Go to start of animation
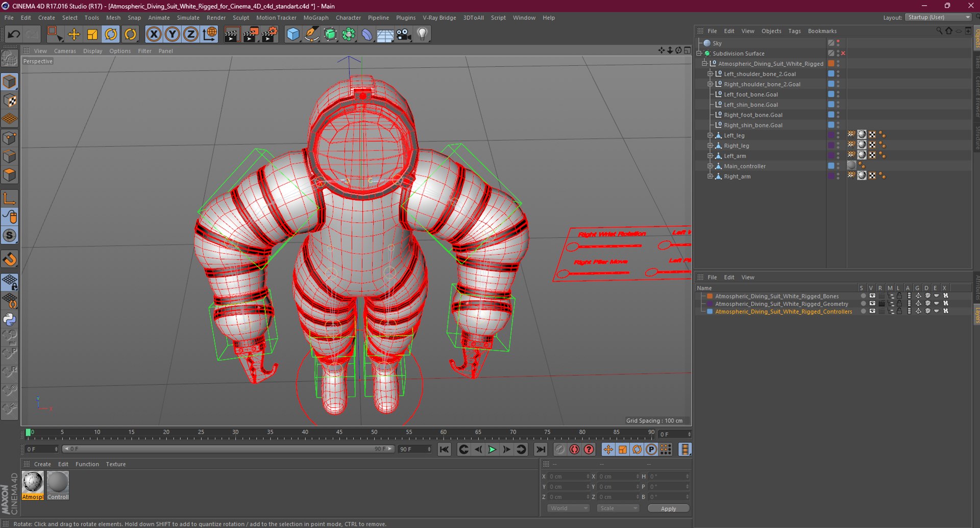Viewport: 980px width, 528px height. (444, 449)
